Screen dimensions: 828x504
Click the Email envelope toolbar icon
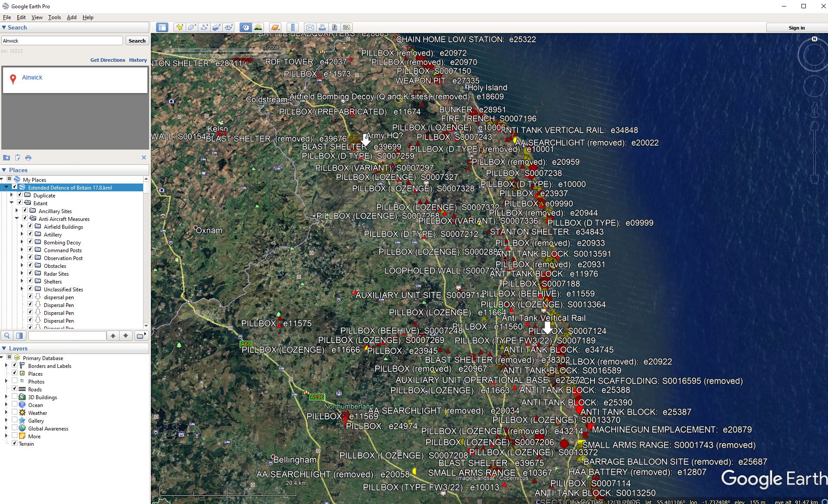pyautogui.click(x=310, y=27)
